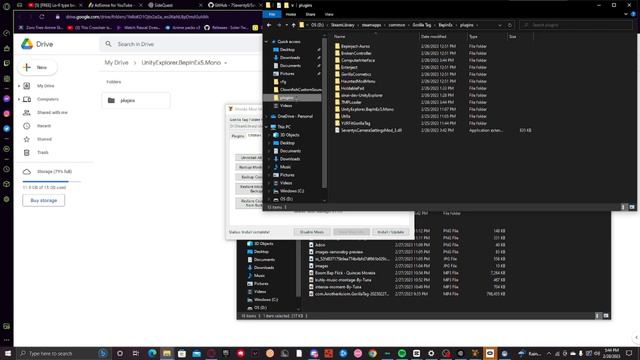Select the HauntedModMenu folder
Image resolution: width=640 pixels, height=360 pixels.
358,81
